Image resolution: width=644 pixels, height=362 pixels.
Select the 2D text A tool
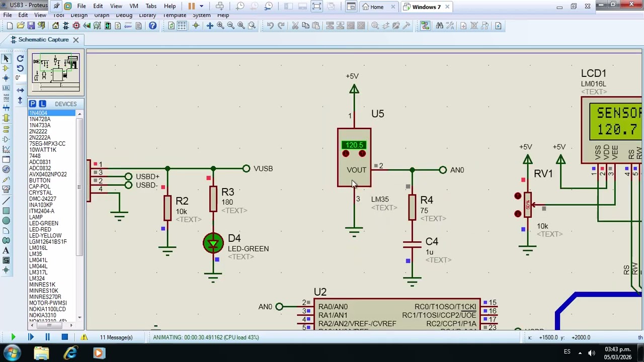(6, 250)
